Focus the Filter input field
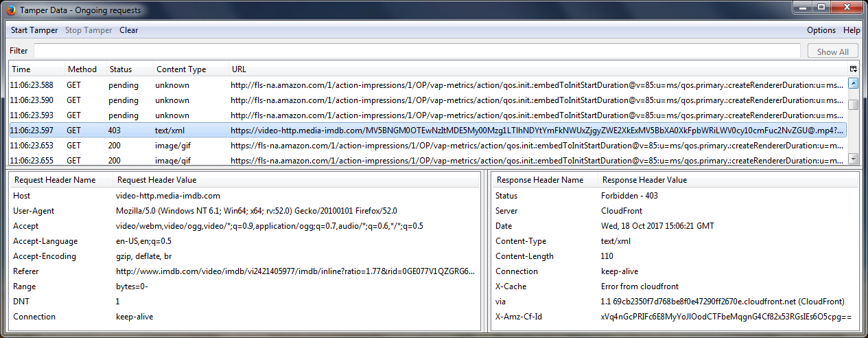This screenshot has width=868, height=338. tap(417, 51)
